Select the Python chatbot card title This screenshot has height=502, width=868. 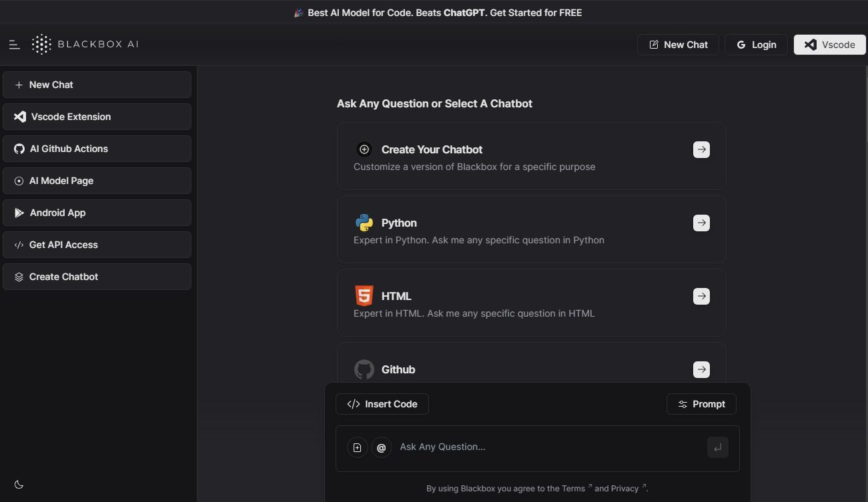[x=399, y=223]
